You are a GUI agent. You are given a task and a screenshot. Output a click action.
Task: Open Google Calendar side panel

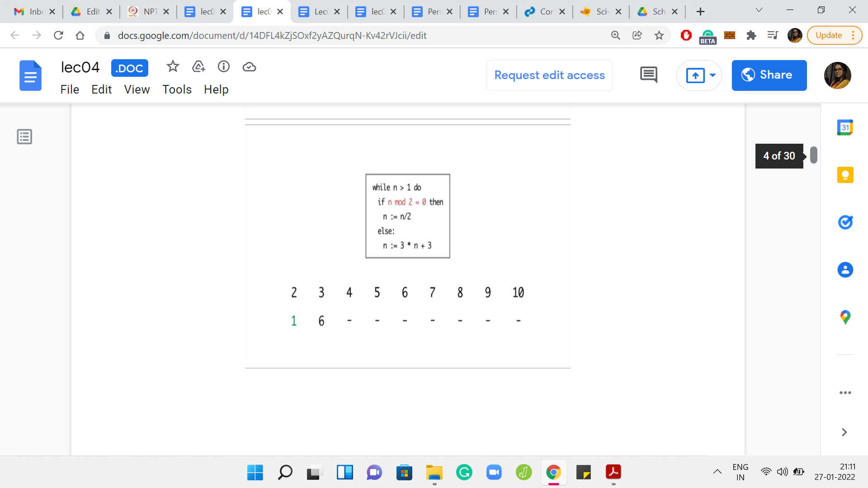coord(845,127)
